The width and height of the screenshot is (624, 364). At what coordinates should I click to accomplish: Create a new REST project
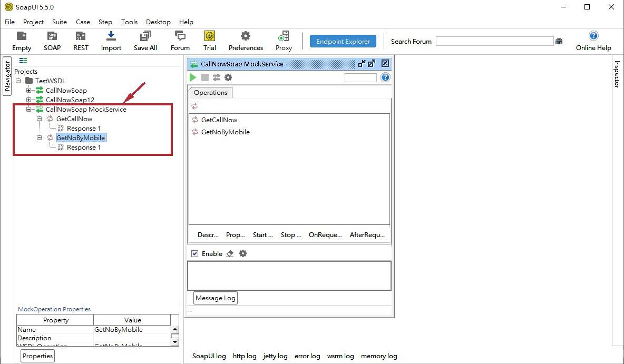81,42
